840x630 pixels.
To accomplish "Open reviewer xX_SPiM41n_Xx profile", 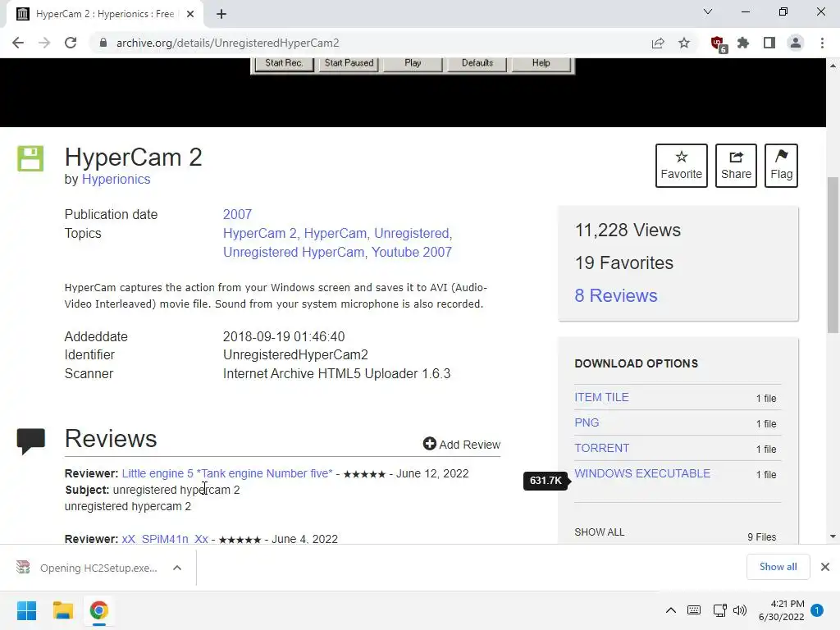I will point(165,539).
